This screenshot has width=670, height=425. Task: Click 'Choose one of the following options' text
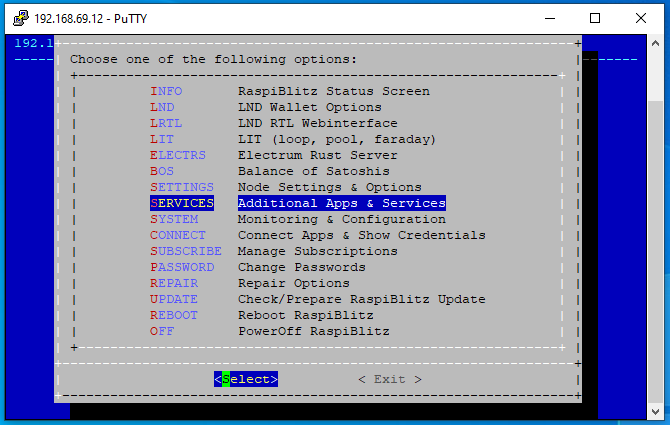click(x=213, y=59)
